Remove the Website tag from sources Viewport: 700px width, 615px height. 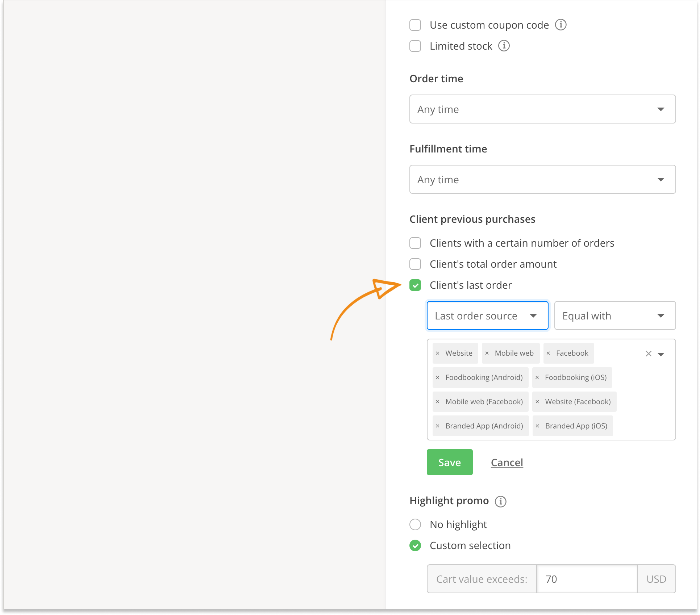point(438,353)
